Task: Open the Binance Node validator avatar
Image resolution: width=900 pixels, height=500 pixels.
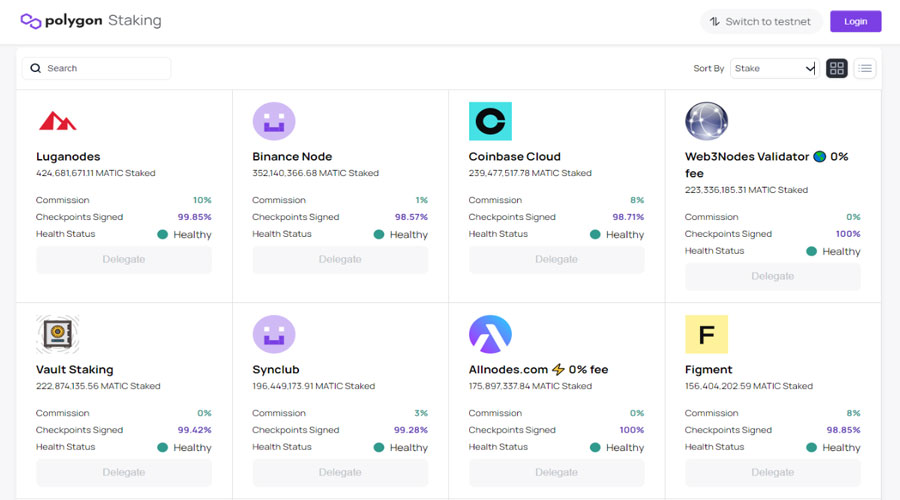Action: pyautogui.click(x=274, y=121)
